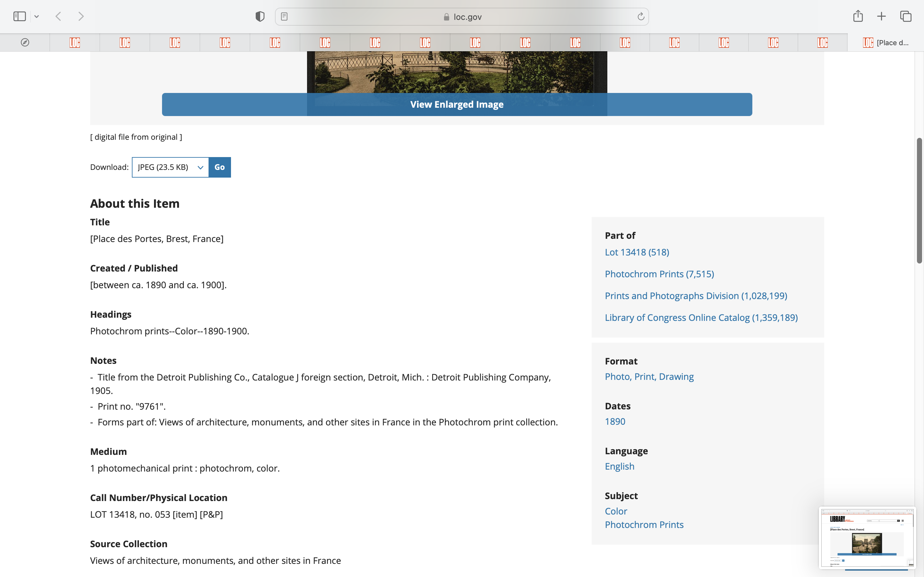Expand the sidebar options chevron

[x=37, y=16]
